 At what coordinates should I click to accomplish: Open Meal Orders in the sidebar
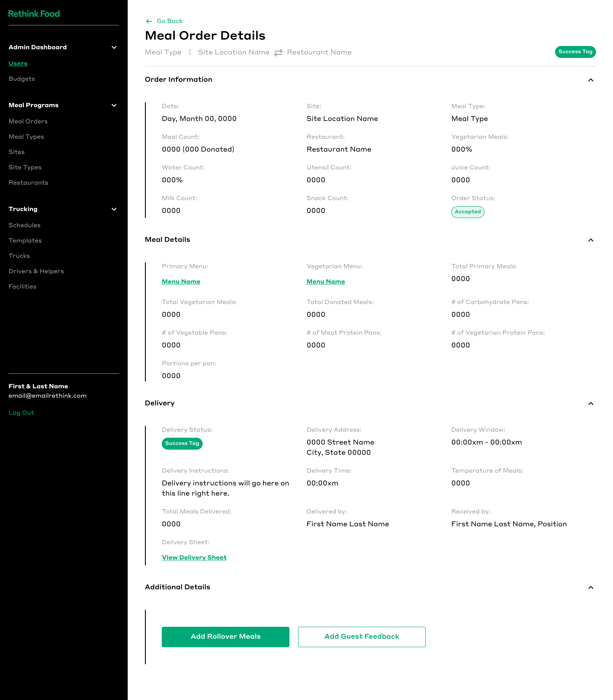click(x=28, y=121)
